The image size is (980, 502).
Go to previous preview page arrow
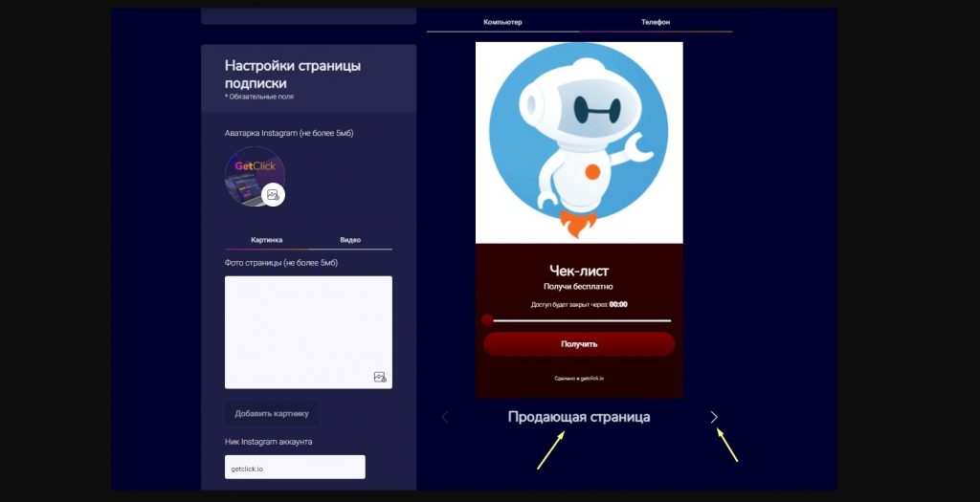tap(445, 417)
